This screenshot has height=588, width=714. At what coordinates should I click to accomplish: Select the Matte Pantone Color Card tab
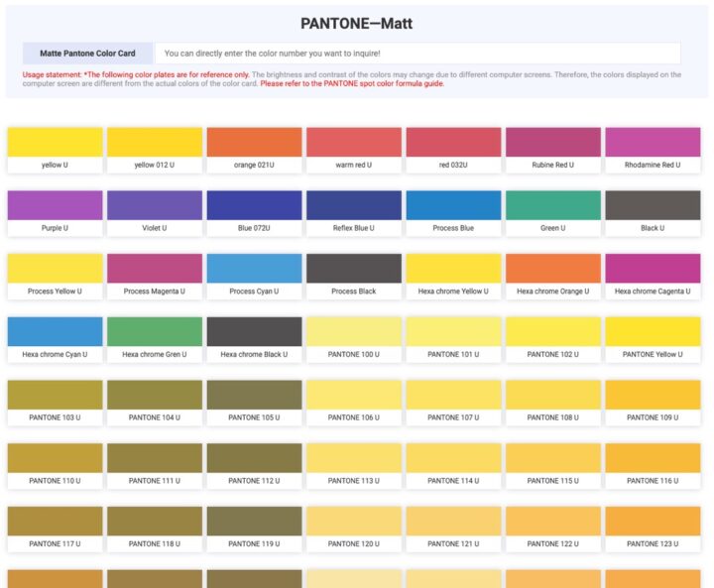[88, 54]
